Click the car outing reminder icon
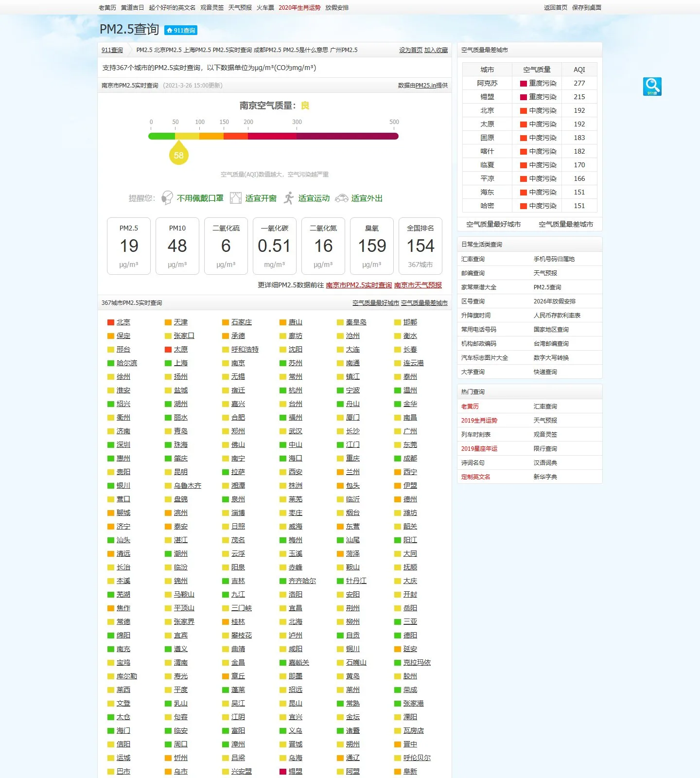700x778 pixels. [342, 198]
